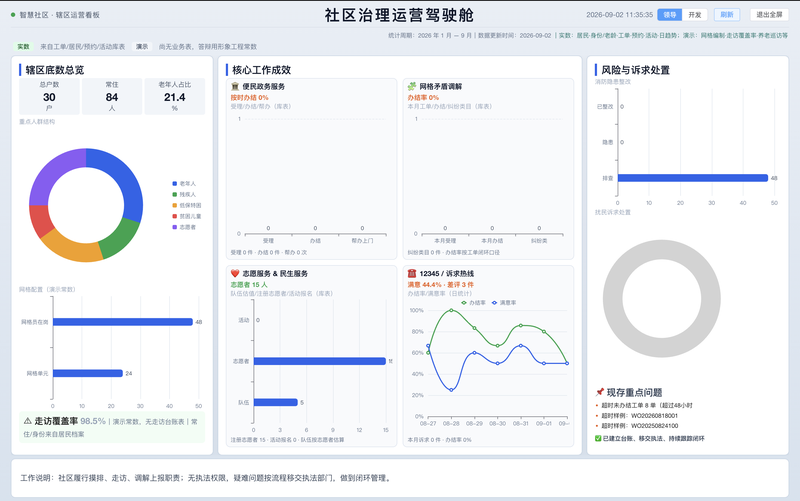
Task: Toggle the 满意率 series in hotline chart legend
Action: pyautogui.click(x=504, y=303)
